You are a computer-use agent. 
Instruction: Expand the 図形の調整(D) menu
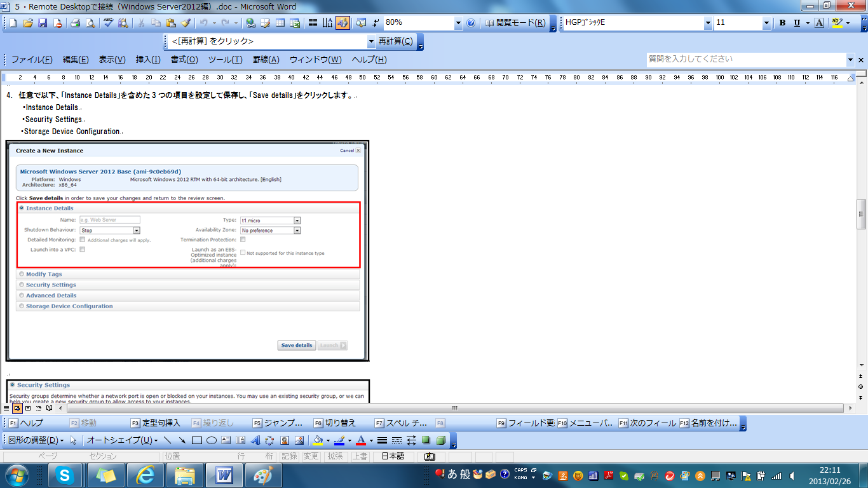point(36,440)
